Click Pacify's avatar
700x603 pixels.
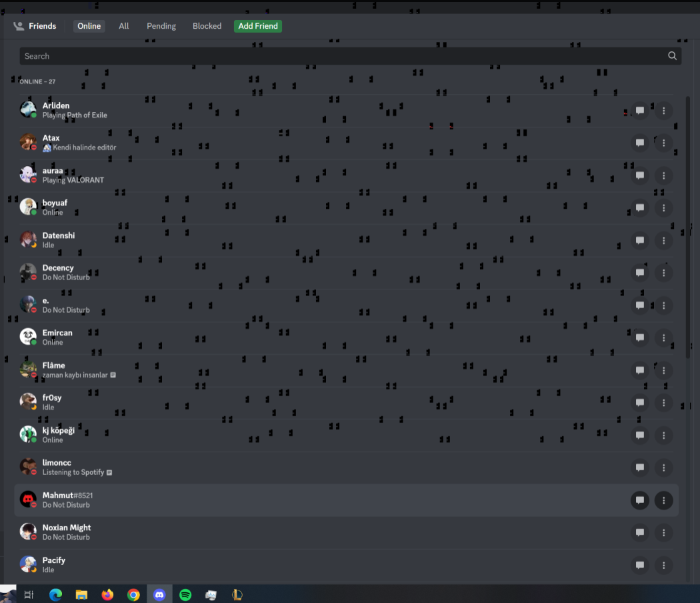28,564
